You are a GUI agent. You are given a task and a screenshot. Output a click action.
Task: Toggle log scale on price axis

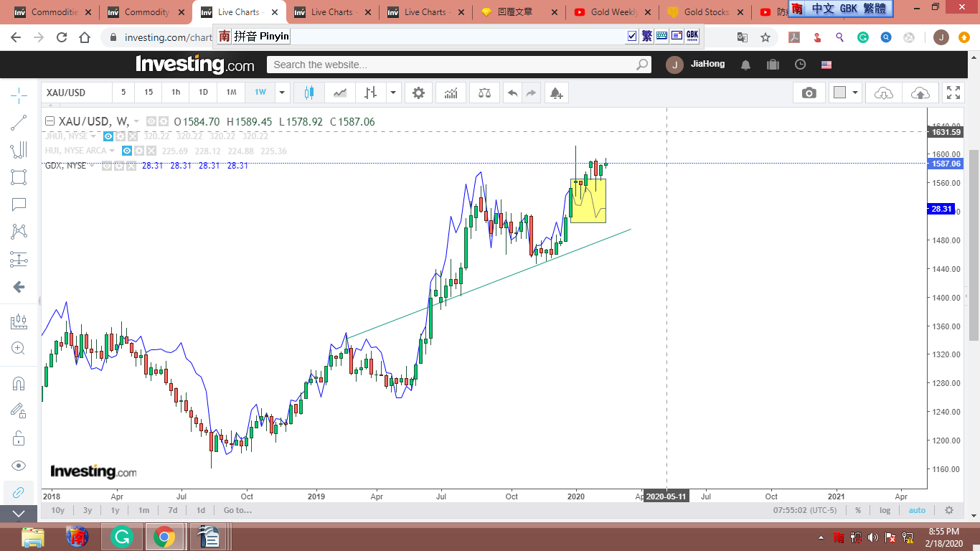tap(885, 510)
